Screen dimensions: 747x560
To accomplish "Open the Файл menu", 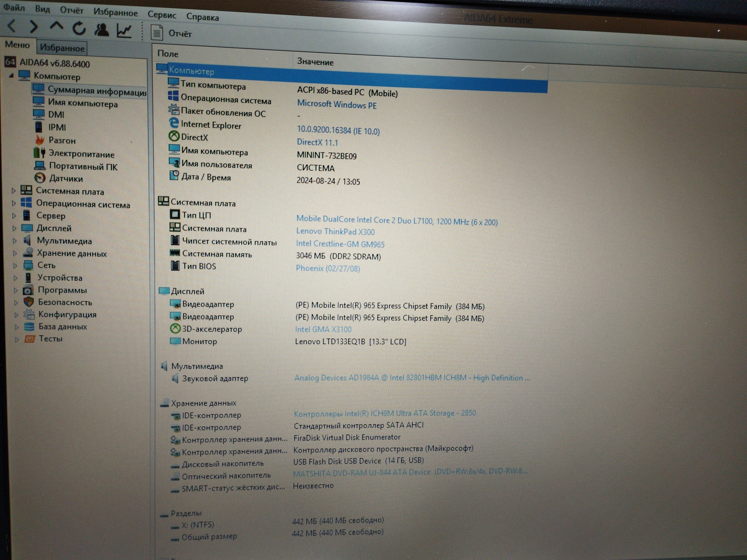I will point(14,7).
